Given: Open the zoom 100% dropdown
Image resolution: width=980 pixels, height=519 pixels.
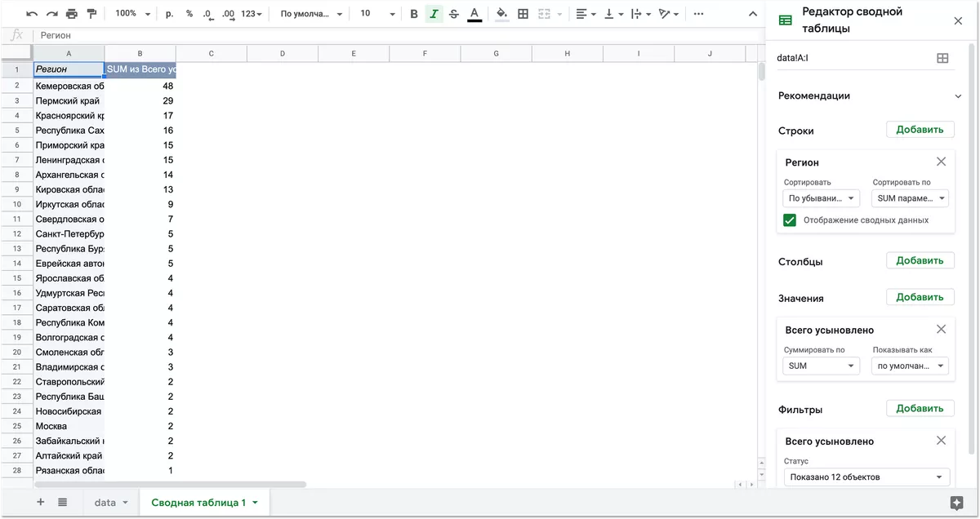Looking at the screenshot, I should [132, 14].
